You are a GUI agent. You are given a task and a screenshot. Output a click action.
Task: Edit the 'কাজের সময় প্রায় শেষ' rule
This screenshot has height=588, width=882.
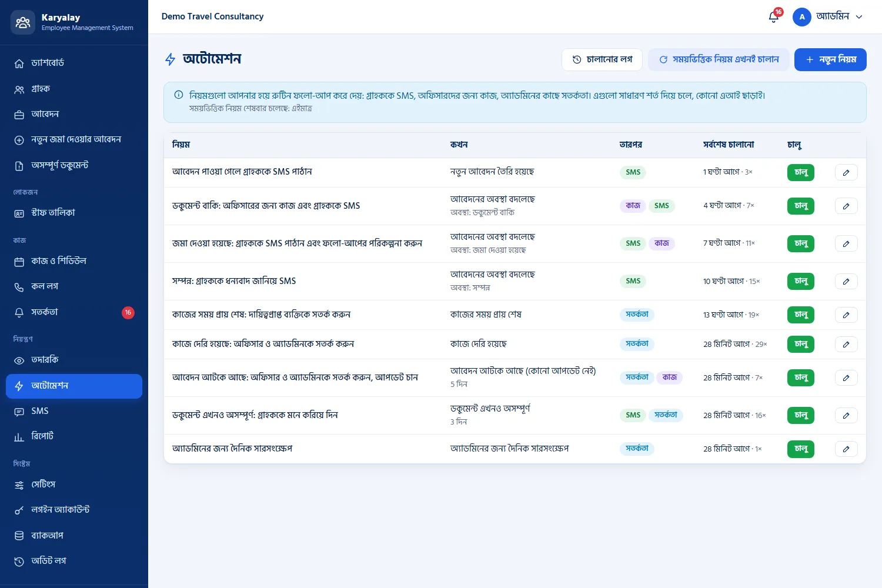click(846, 315)
